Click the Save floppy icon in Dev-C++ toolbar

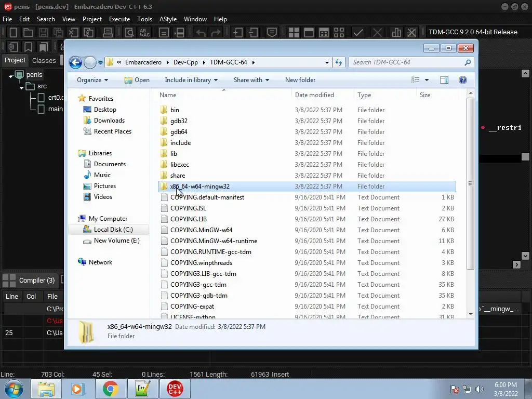pyautogui.click(x=43, y=32)
